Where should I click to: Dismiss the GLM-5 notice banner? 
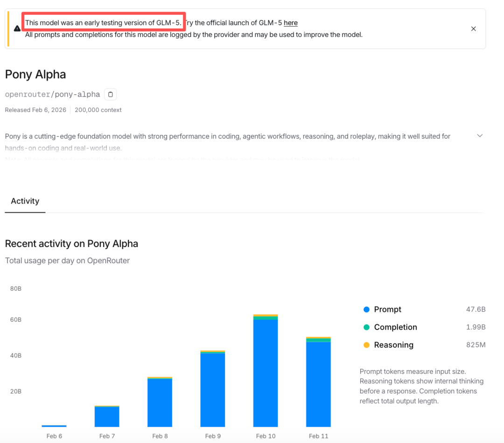click(473, 29)
